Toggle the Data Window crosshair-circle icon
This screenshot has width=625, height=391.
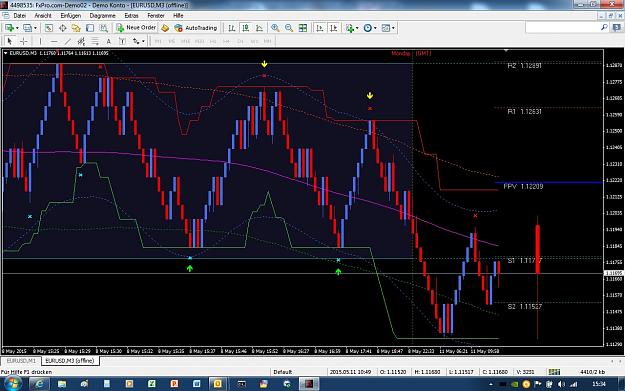[x=63, y=28]
